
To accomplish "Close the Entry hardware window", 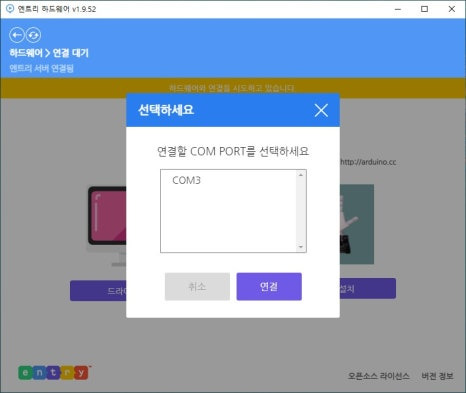I will click(452, 9).
